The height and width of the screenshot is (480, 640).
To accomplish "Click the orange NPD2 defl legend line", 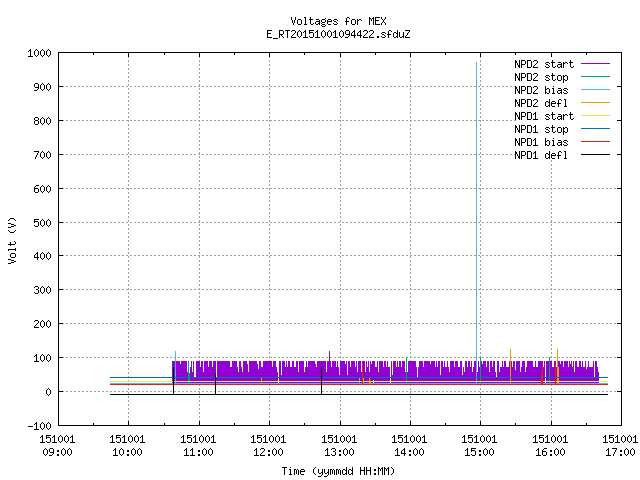I will tap(595, 103).
